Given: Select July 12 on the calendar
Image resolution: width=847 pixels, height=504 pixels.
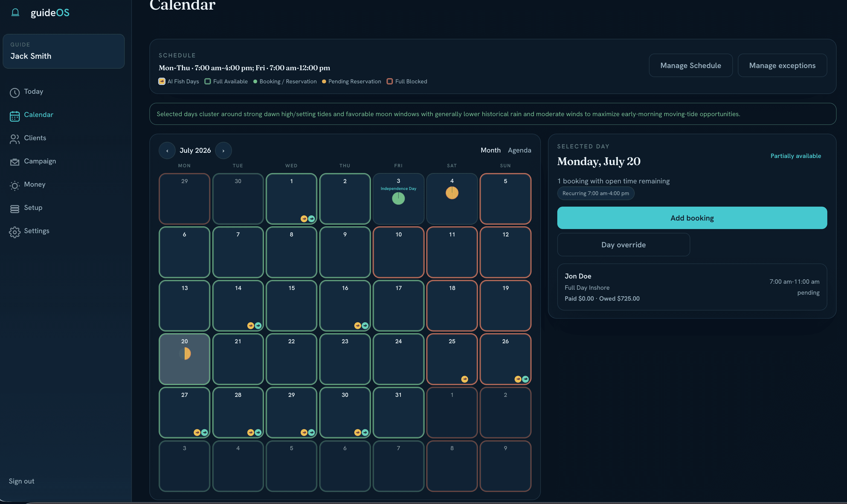Looking at the screenshot, I should (x=505, y=252).
